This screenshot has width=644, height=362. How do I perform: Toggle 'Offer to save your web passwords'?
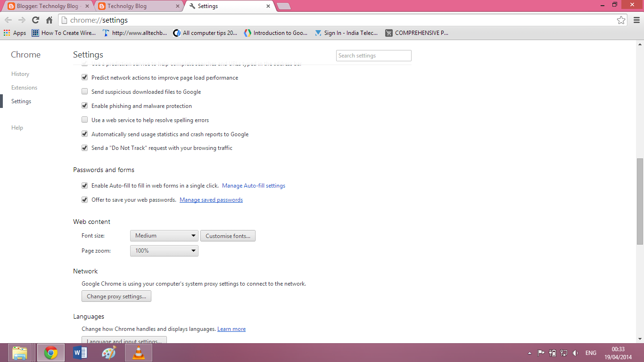85,200
